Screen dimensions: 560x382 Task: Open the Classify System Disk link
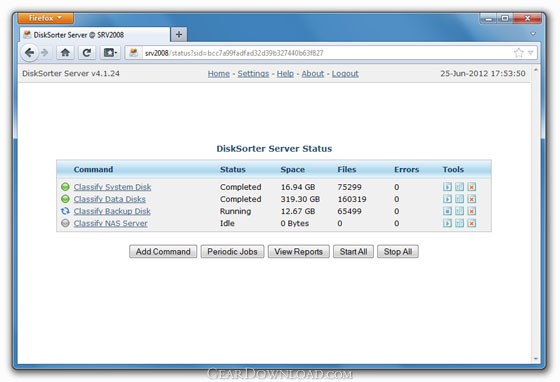(112, 187)
